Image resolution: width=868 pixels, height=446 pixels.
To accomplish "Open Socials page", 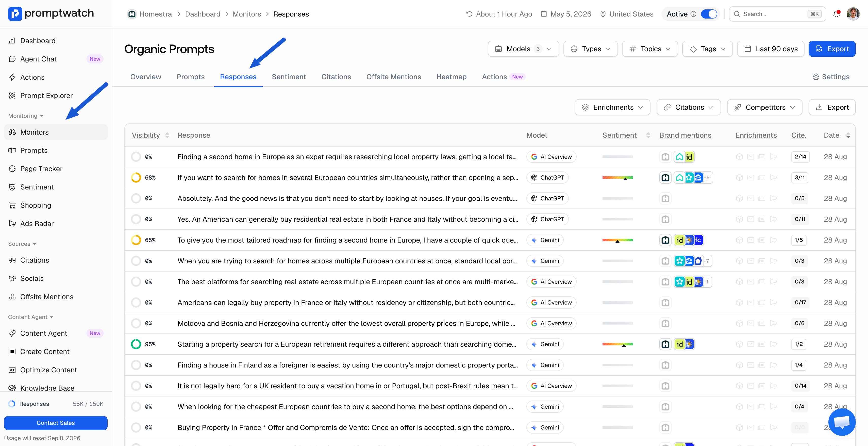I will 56,278.
